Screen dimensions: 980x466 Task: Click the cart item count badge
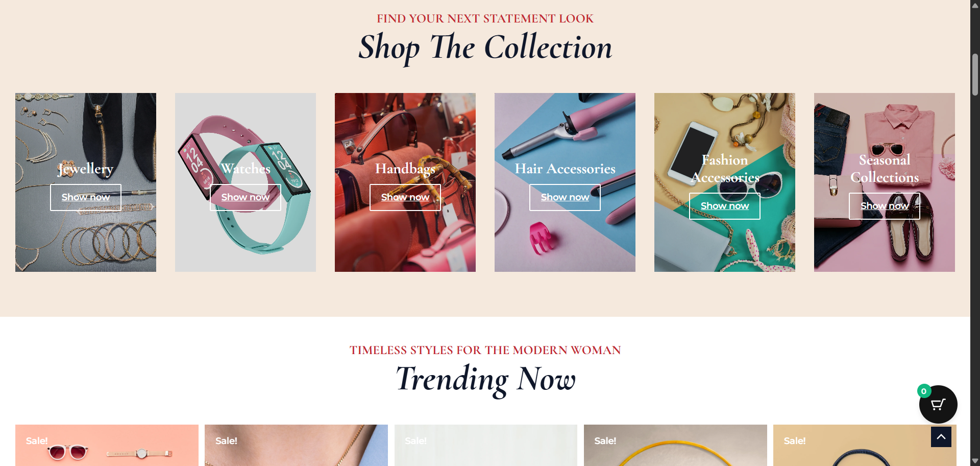[924, 391]
